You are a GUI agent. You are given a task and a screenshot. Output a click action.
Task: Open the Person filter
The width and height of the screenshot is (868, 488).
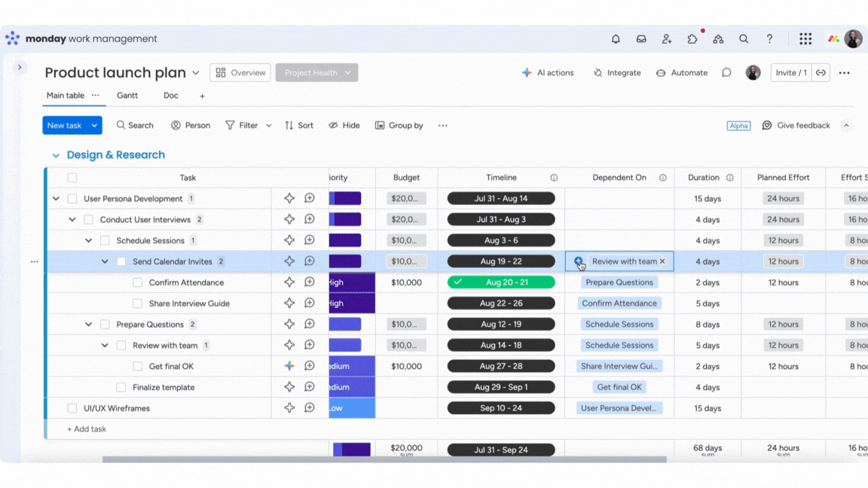pyautogui.click(x=191, y=125)
